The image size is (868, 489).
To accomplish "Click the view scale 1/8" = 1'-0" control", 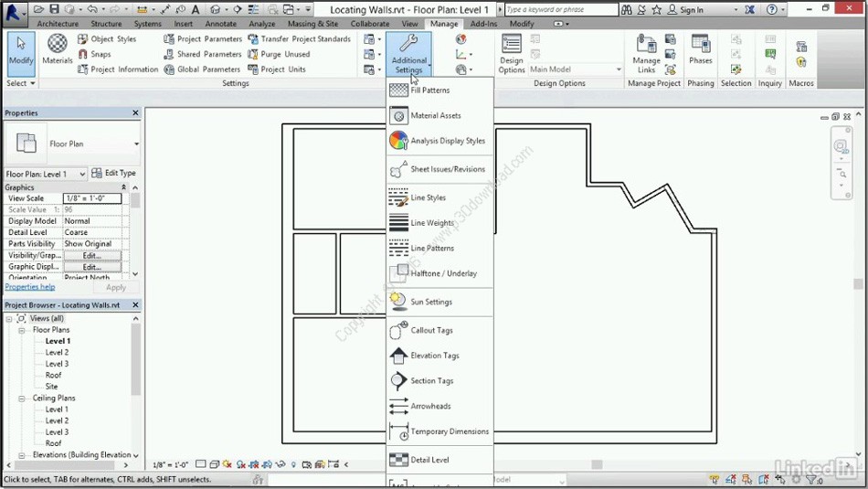I will click(171, 464).
